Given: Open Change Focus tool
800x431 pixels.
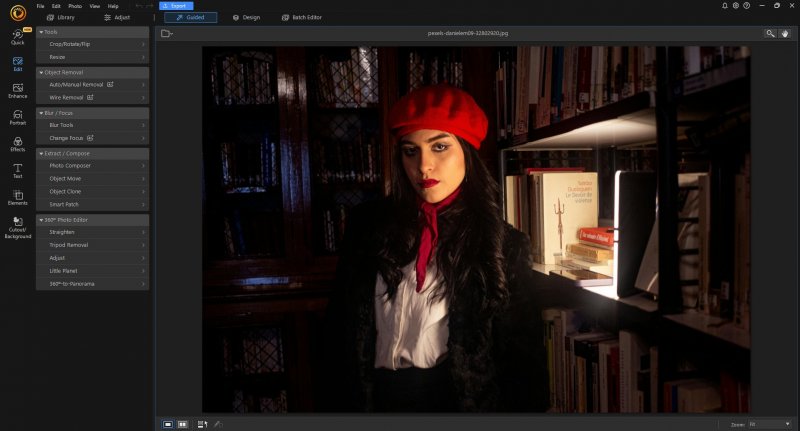Looking at the screenshot, I should 92,138.
